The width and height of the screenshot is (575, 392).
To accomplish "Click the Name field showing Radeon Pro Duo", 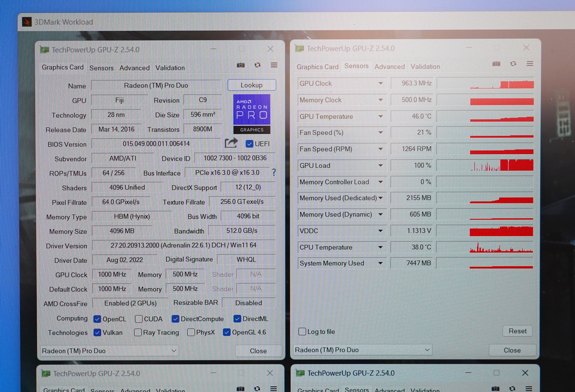I will coord(156,86).
